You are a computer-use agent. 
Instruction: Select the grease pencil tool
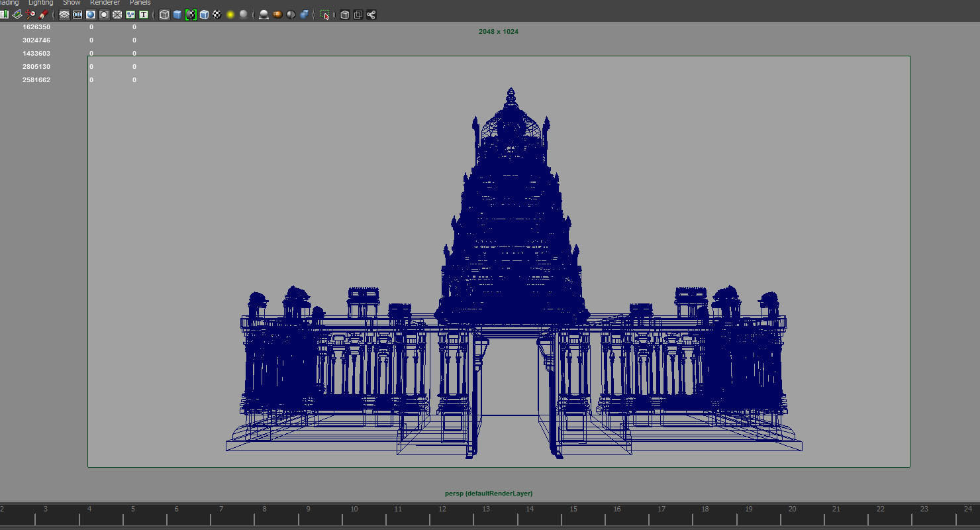(43, 15)
